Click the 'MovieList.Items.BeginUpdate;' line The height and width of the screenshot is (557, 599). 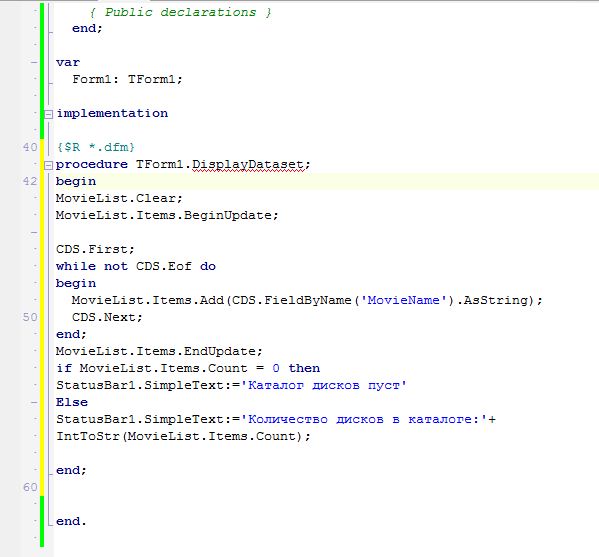click(167, 215)
